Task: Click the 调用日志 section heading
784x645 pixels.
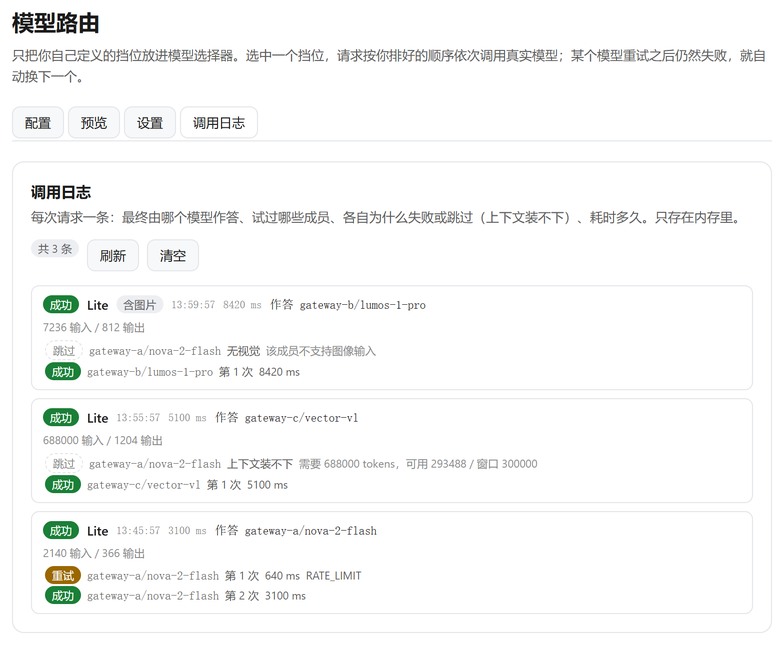Action: coord(61,192)
